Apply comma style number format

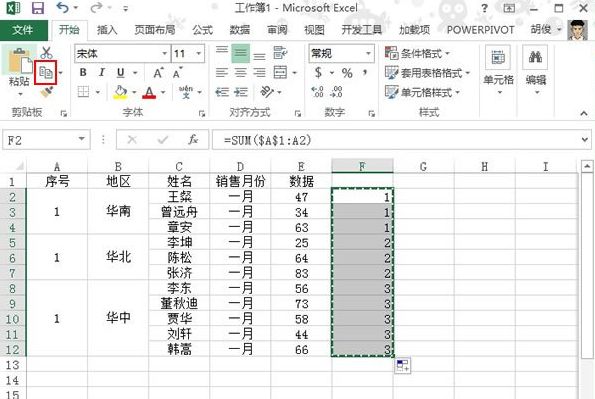click(x=365, y=72)
